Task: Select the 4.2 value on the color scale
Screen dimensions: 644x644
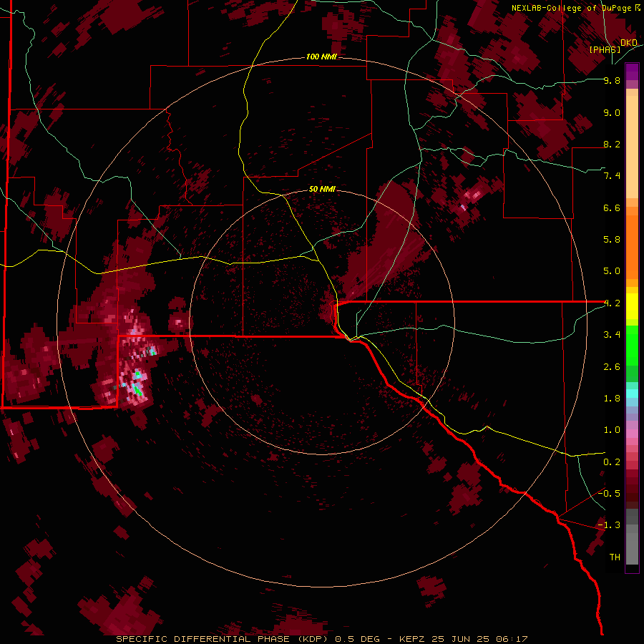Action: [612, 303]
